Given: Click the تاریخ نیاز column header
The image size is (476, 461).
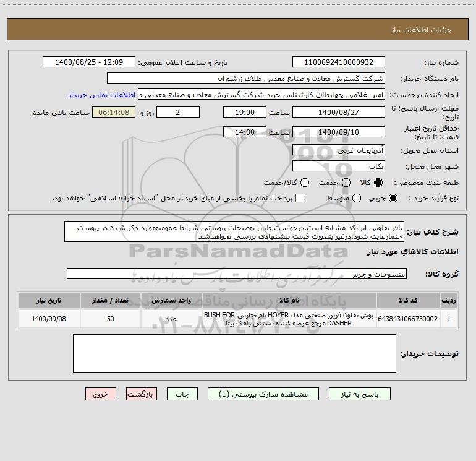Looking at the screenshot, I should (49, 300).
